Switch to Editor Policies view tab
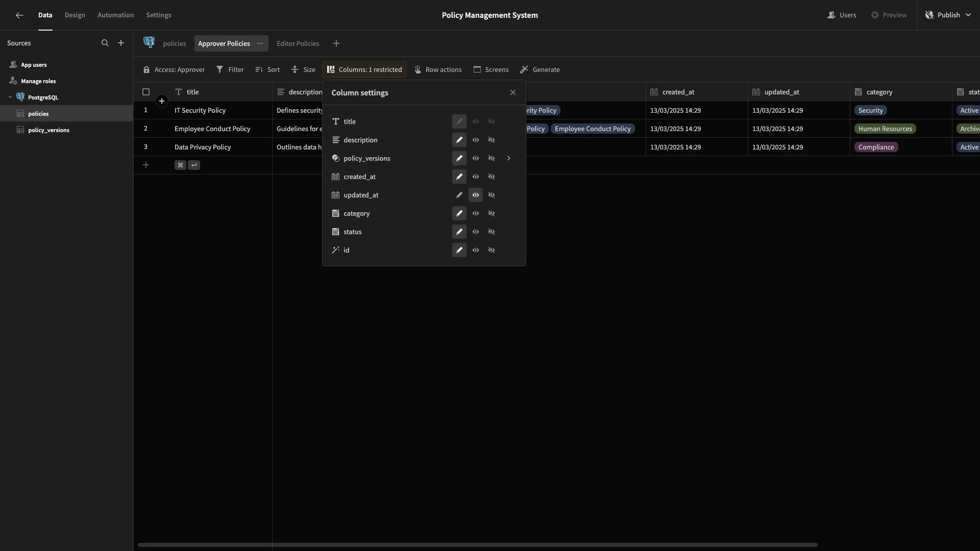Screen dimensions: 980x551 click(x=298, y=44)
